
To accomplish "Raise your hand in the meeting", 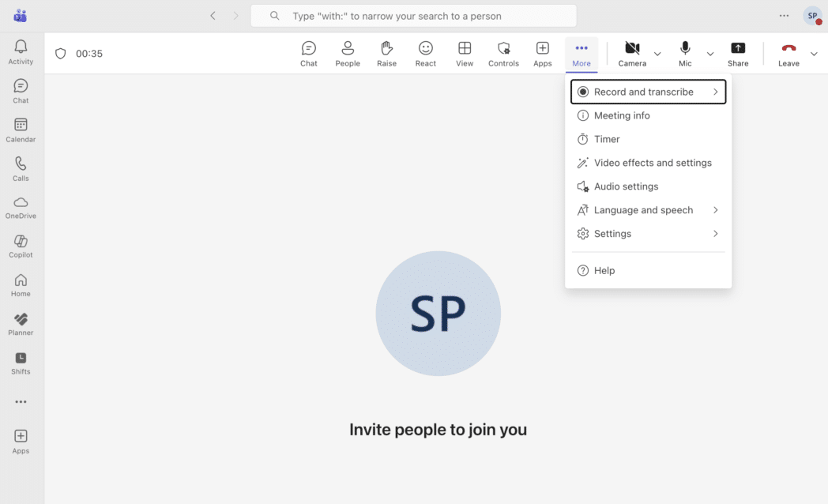I will pyautogui.click(x=386, y=54).
